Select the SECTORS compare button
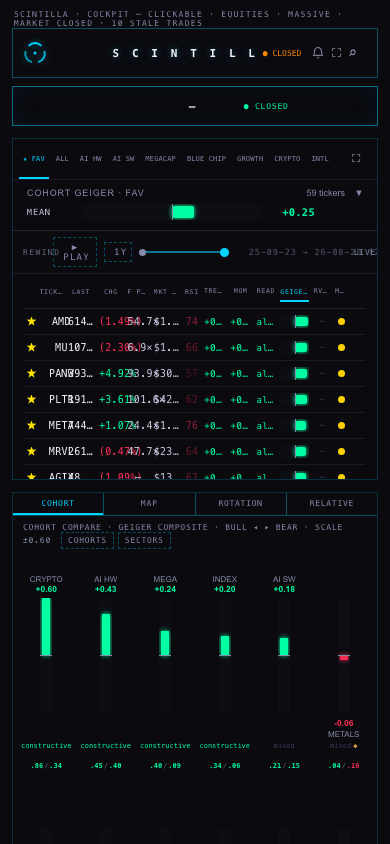390x844 pixels. click(x=144, y=540)
